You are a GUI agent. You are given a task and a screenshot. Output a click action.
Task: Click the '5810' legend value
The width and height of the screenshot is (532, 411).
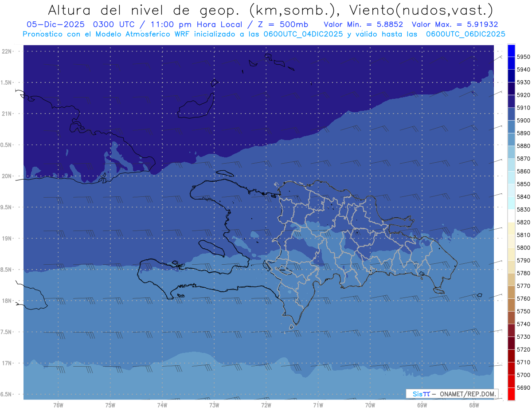[x=524, y=235]
